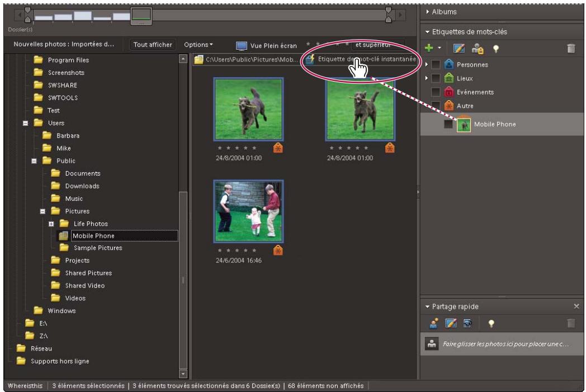The width and height of the screenshot is (586, 392).
Task: Click the timeline back arrow
Action: click(20, 15)
